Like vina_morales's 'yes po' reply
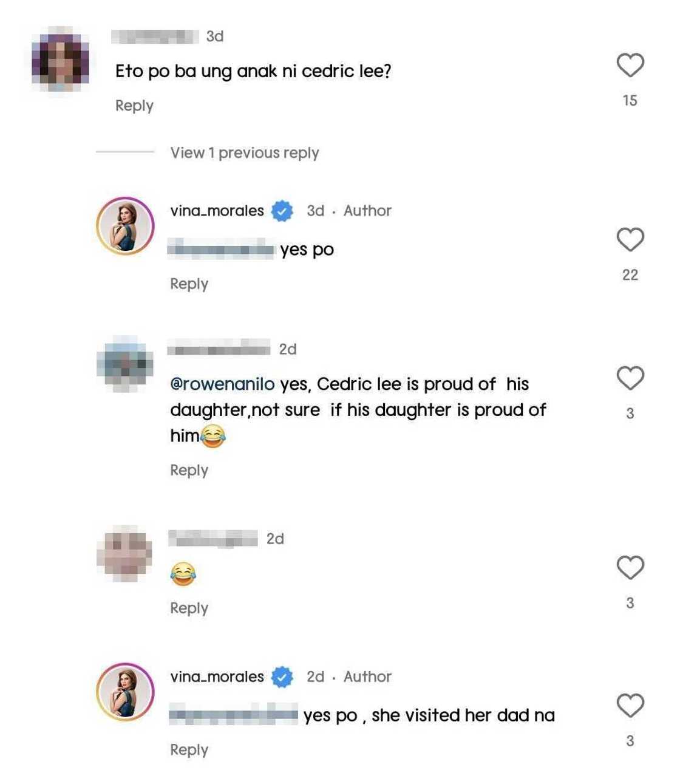This screenshot has height=784, width=680. (x=630, y=240)
